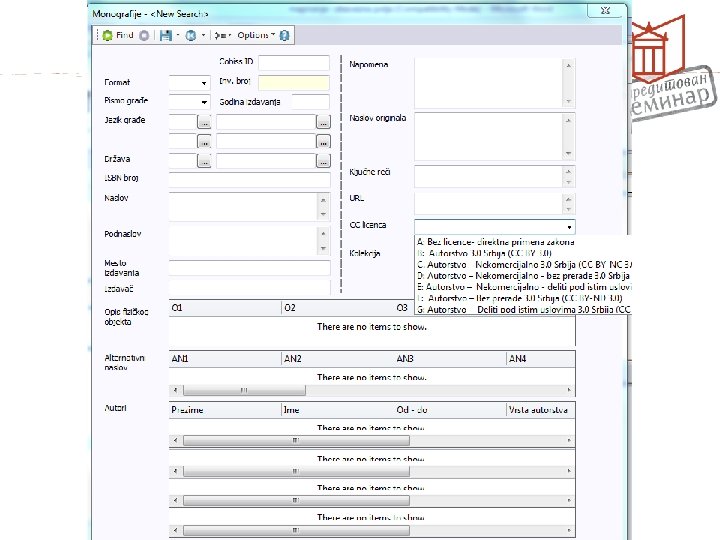The height and width of the screenshot is (540, 720).
Task: Click the Ključne reči scroll up arrow
Action: click(x=568, y=172)
